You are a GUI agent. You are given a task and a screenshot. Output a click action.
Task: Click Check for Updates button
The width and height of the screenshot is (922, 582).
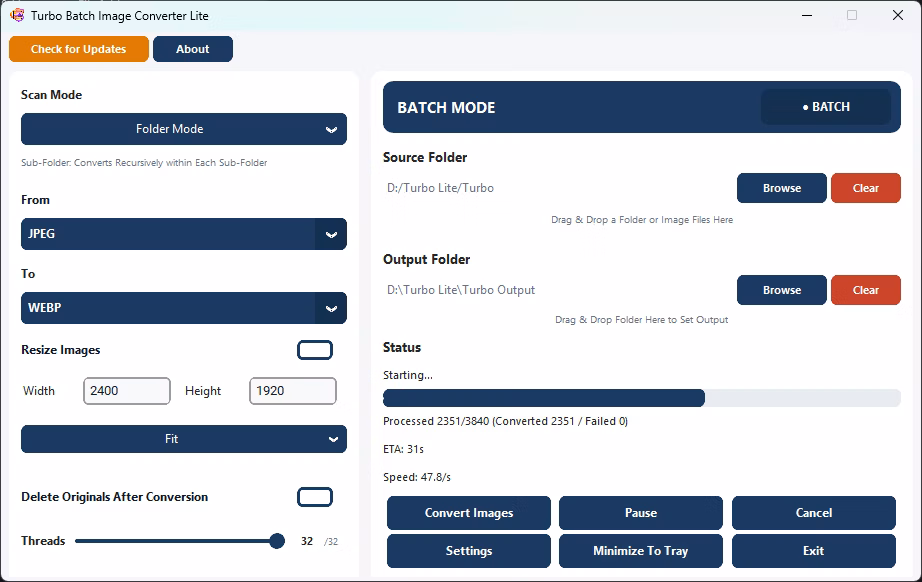click(x=79, y=49)
